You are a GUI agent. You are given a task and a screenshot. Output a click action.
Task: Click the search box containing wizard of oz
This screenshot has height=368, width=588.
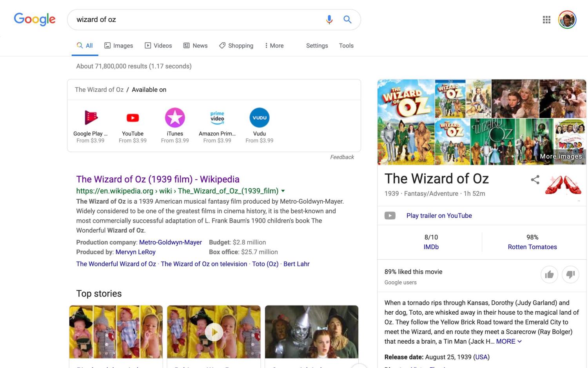tap(196, 20)
